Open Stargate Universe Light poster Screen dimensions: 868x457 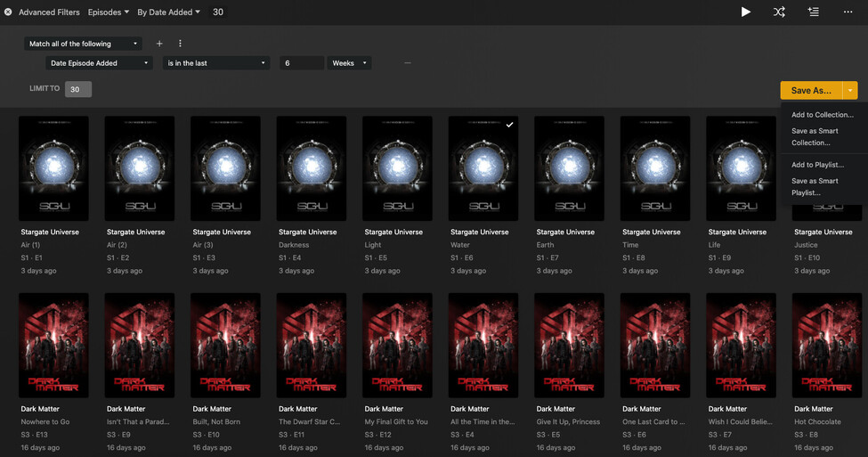397,168
